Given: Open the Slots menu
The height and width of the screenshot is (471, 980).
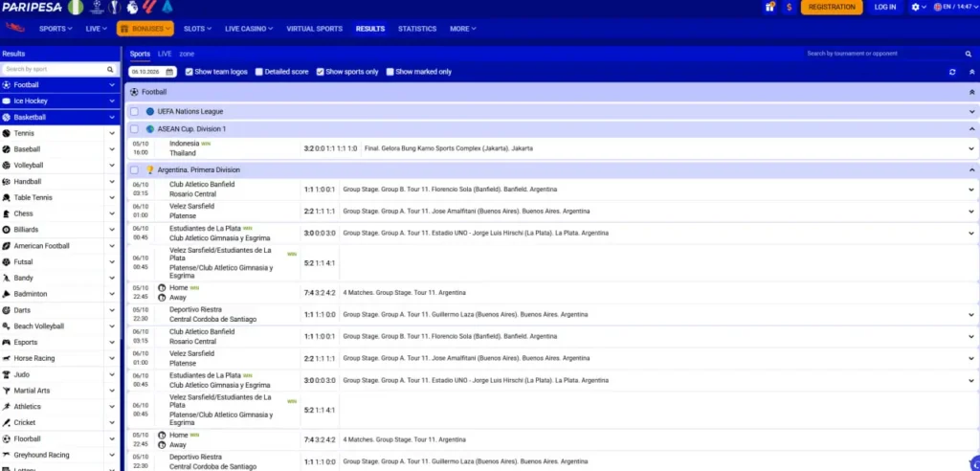Looking at the screenshot, I should click(x=197, y=29).
